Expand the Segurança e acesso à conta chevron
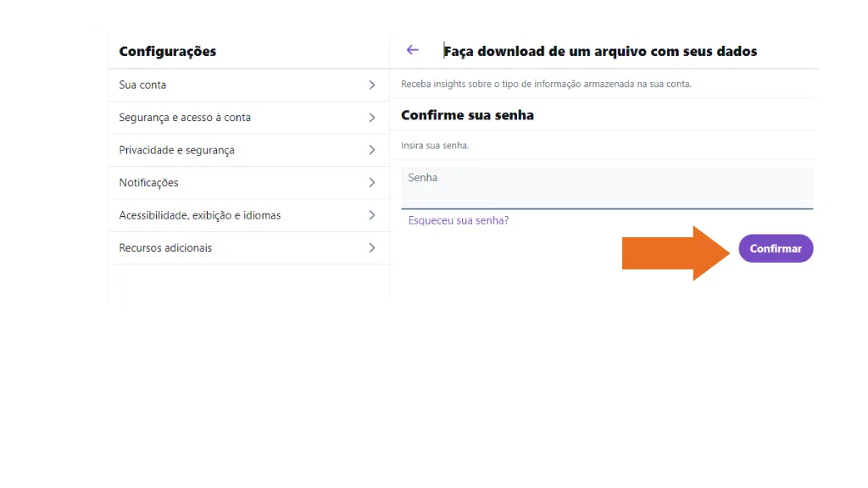 tap(373, 117)
